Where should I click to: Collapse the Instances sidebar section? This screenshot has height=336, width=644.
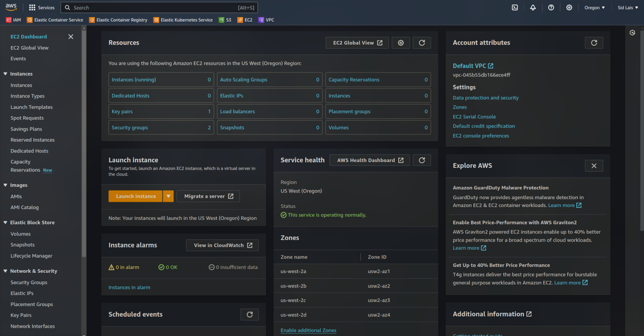pyautogui.click(x=6, y=74)
